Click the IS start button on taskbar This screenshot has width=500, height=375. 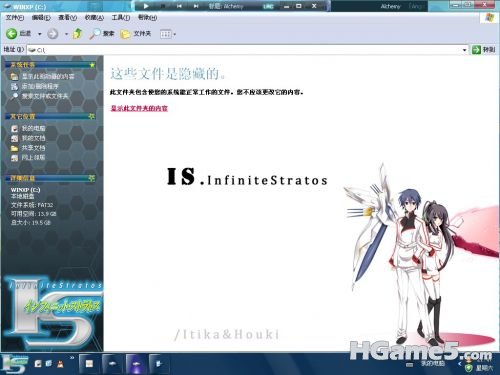click(x=14, y=364)
